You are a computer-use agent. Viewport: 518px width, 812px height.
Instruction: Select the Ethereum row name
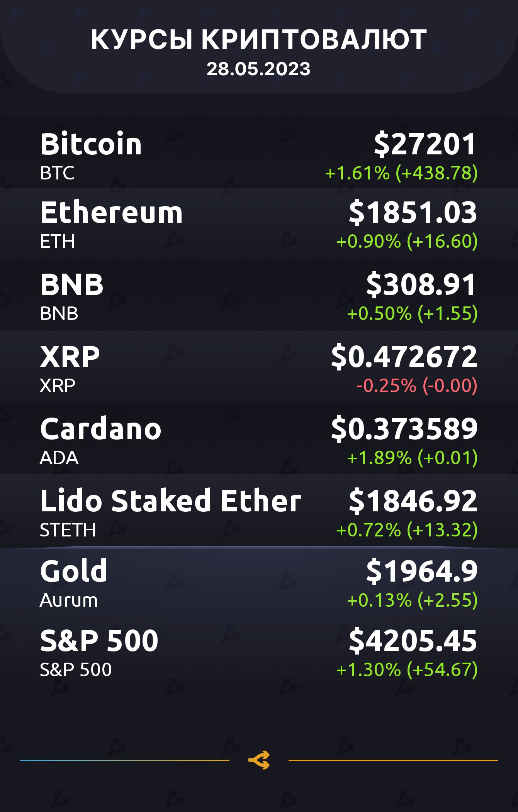pyautogui.click(x=111, y=213)
